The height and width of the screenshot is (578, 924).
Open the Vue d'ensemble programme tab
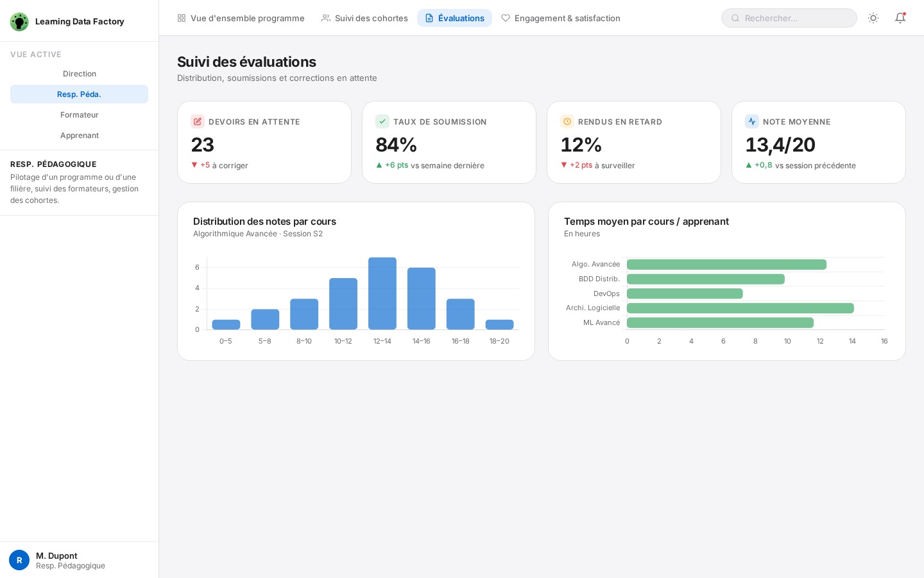pos(241,18)
